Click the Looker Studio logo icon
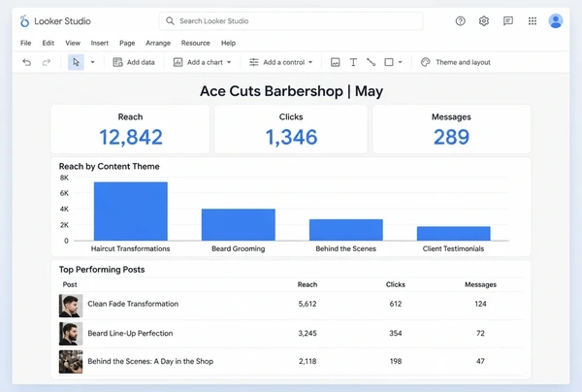The width and height of the screenshot is (582, 392). (24, 21)
